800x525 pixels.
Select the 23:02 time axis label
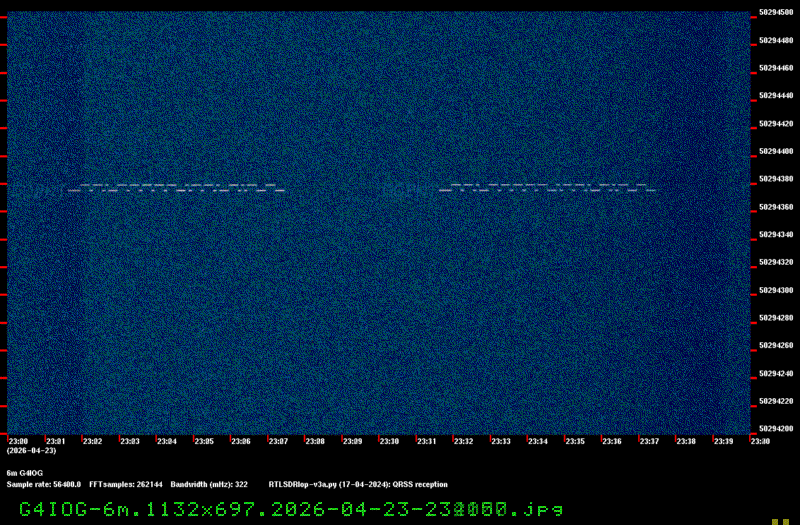tap(92, 441)
